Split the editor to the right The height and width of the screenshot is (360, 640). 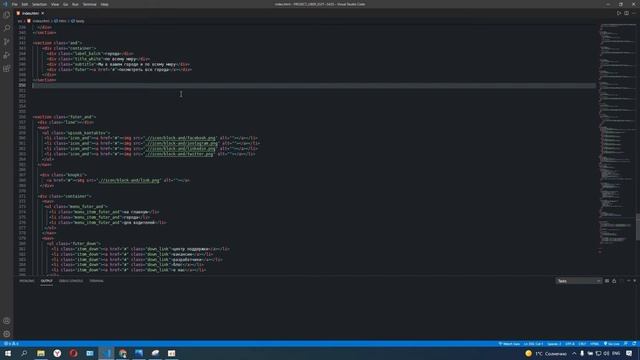pyautogui.click(x=626, y=13)
